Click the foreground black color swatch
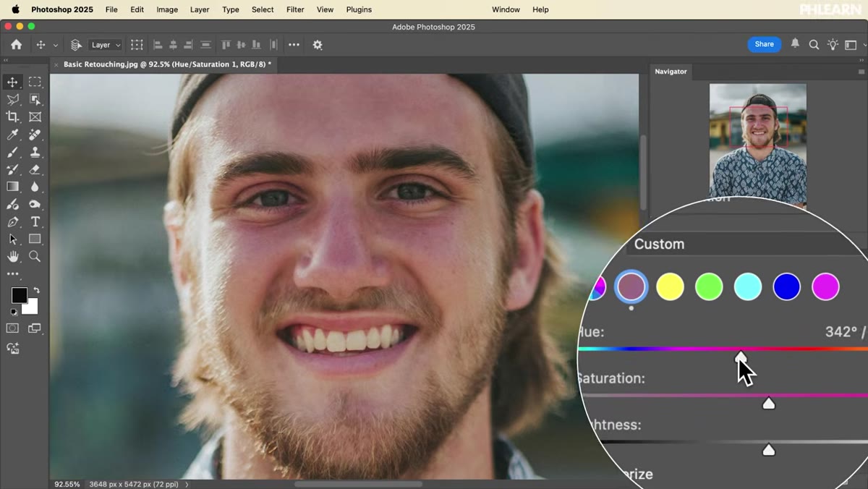Image resolution: width=868 pixels, height=489 pixels. click(19, 295)
